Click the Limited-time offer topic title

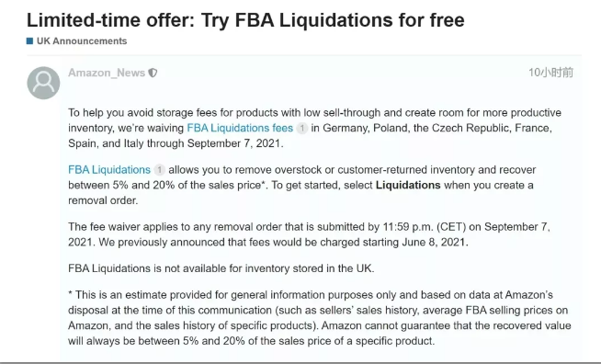[x=245, y=20]
